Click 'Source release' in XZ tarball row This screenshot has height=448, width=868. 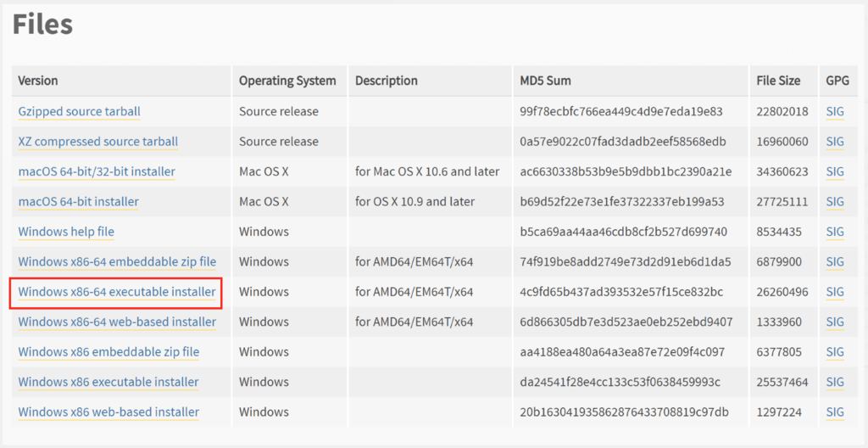click(278, 142)
